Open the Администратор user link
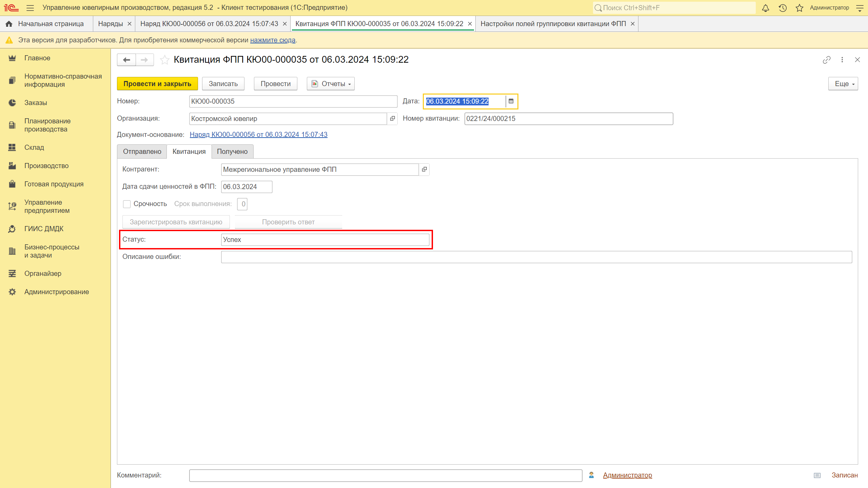The height and width of the screenshot is (488, 868). (x=627, y=475)
